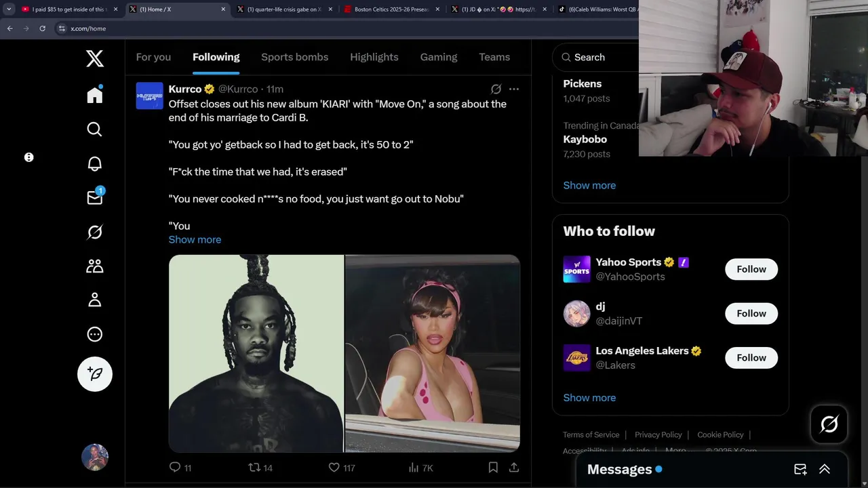Repost the Kurrco post showing 14
Screen dimensions: 868x488
(260, 468)
